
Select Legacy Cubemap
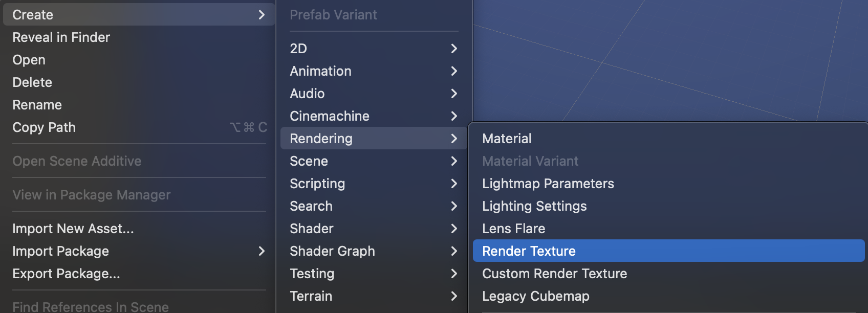click(x=535, y=296)
